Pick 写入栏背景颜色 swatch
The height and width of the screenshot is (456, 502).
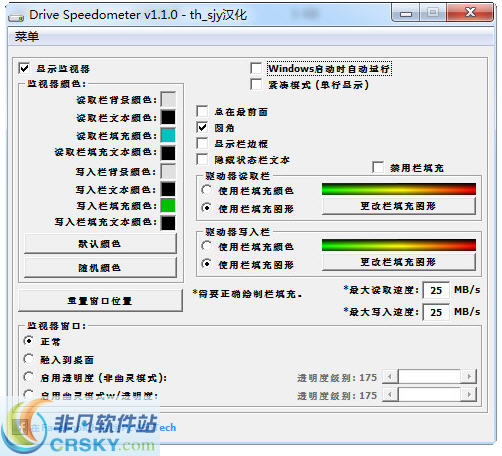[168, 171]
